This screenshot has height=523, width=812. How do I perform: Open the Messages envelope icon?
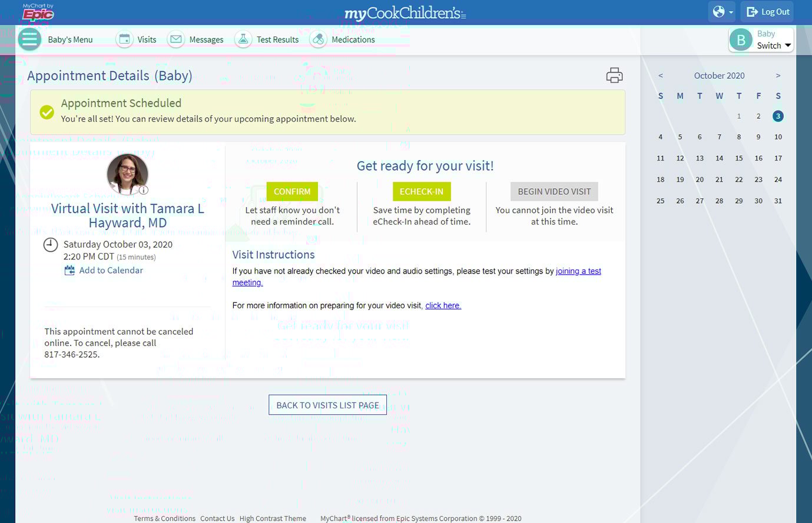click(175, 39)
